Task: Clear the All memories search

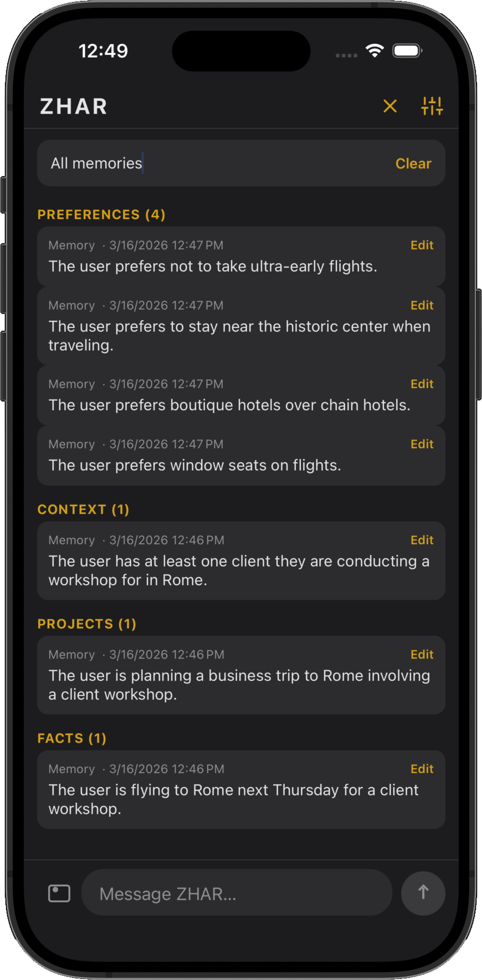Action: tap(413, 163)
